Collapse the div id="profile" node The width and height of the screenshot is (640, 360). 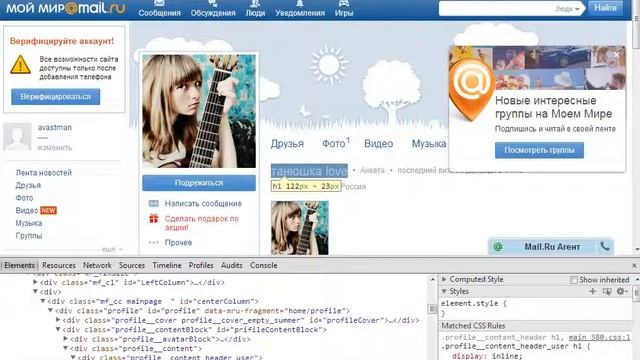coord(50,311)
